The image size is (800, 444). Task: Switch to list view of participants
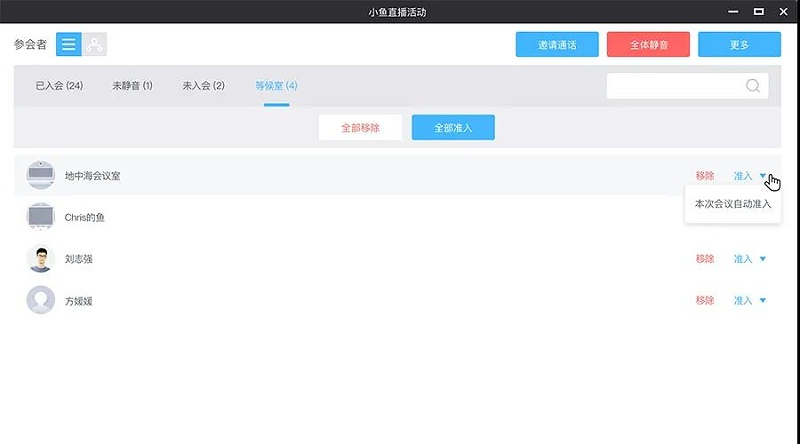pyautogui.click(x=69, y=44)
